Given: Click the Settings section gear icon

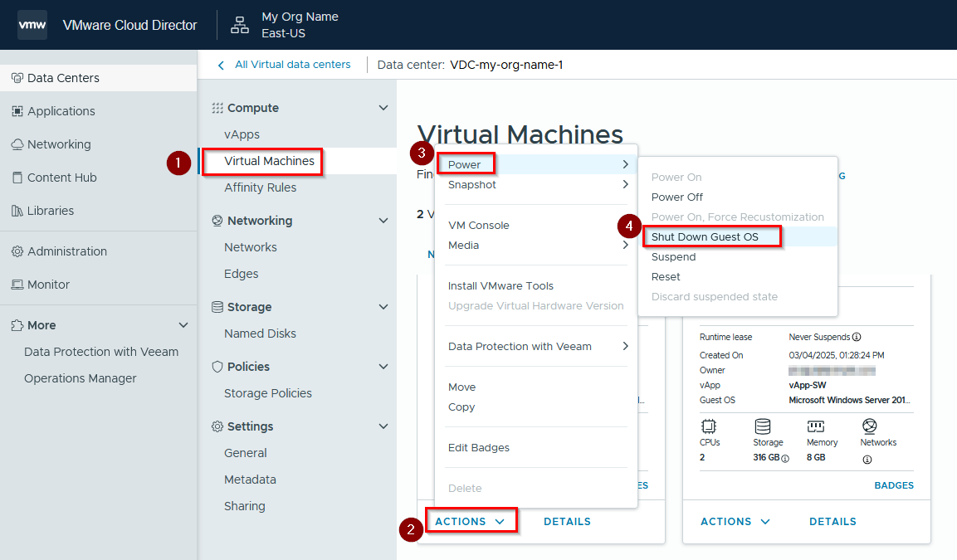Looking at the screenshot, I should [217, 426].
